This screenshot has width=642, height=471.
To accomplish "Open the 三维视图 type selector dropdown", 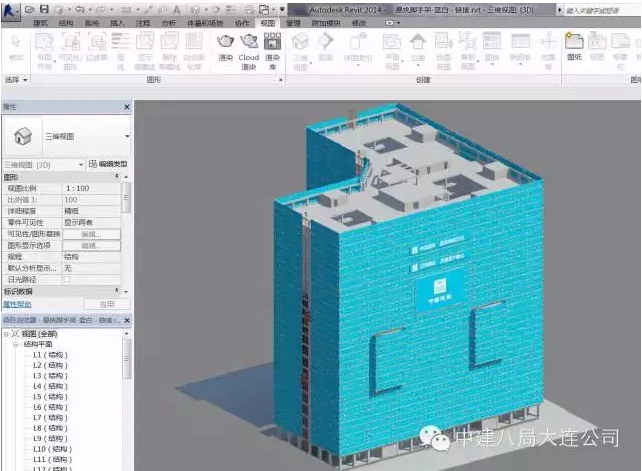I will pyautogui.click(x=127, y=136).
